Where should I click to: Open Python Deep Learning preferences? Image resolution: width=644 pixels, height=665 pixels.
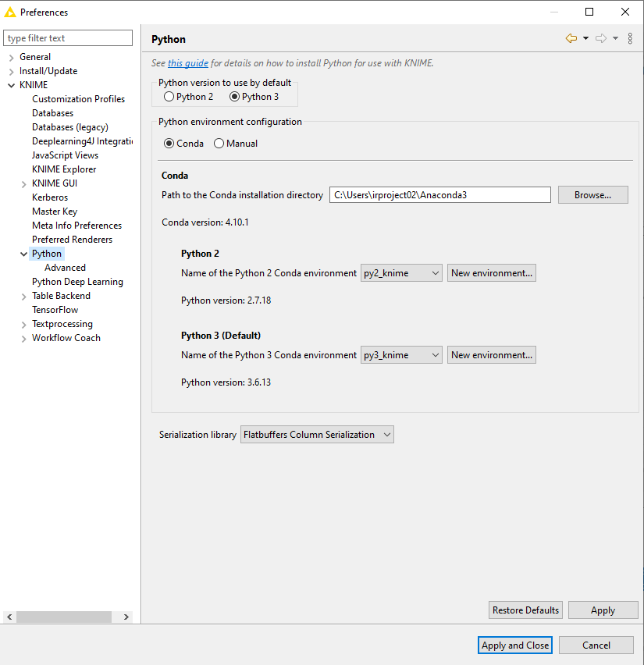click(x=77, y=282)
